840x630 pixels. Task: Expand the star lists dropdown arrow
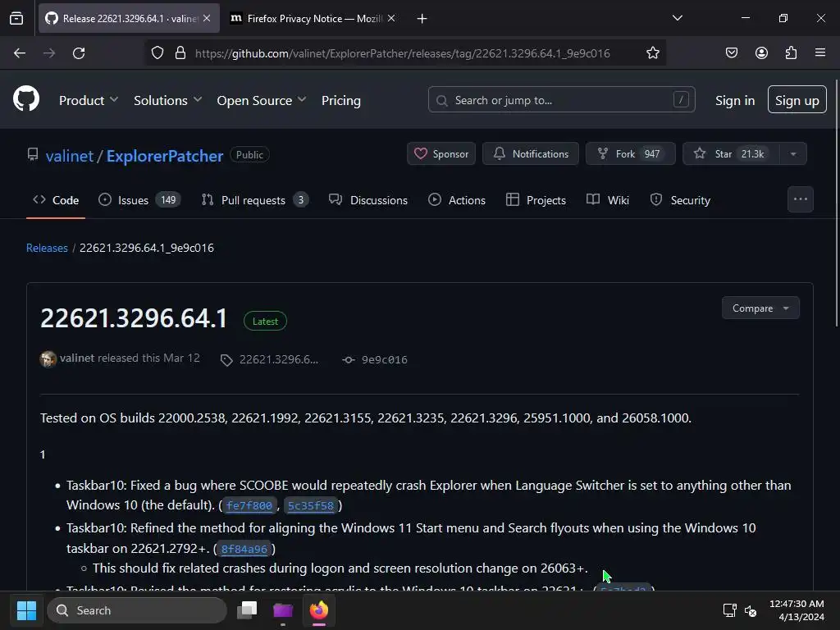tap(793, 153)
